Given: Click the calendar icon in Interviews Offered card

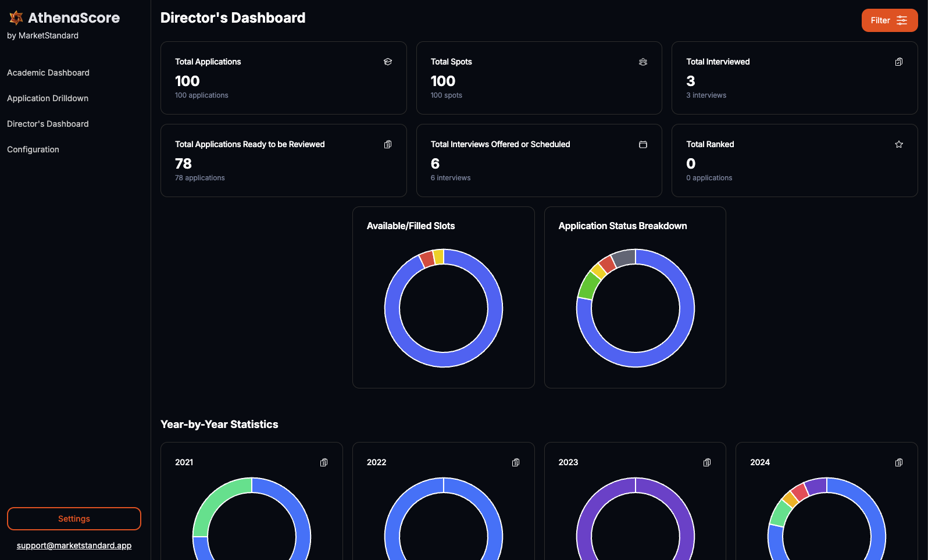Looking at the screenshot, I should (x=643, y=144).
